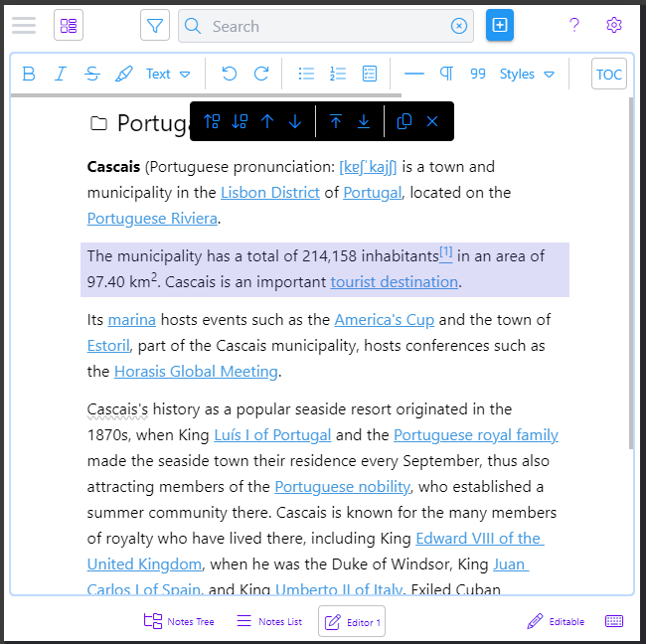Follow the Luís I of Portugal link
The height and width of the screenshot is (644, 646).
tap(272, 435)
